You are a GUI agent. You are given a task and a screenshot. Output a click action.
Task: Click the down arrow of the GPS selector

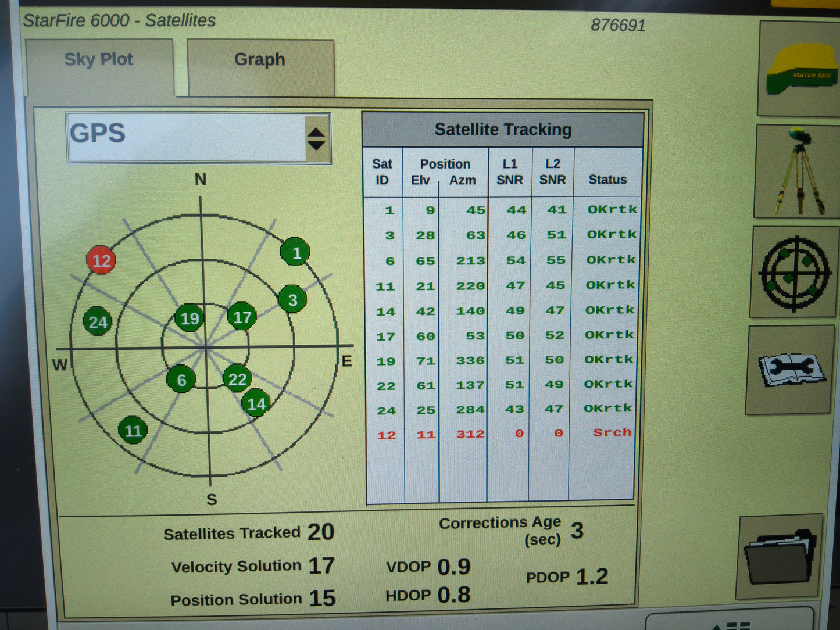pos(316,144)
